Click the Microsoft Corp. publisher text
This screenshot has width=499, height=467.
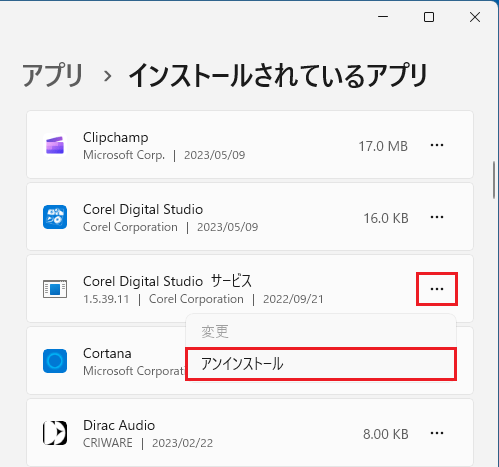click(x=124, y=155)
